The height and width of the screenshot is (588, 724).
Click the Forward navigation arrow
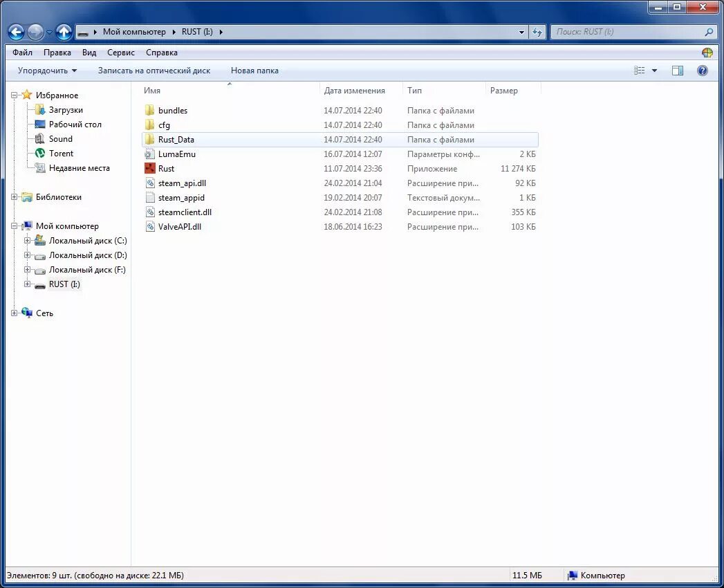(x=35, y=32)
